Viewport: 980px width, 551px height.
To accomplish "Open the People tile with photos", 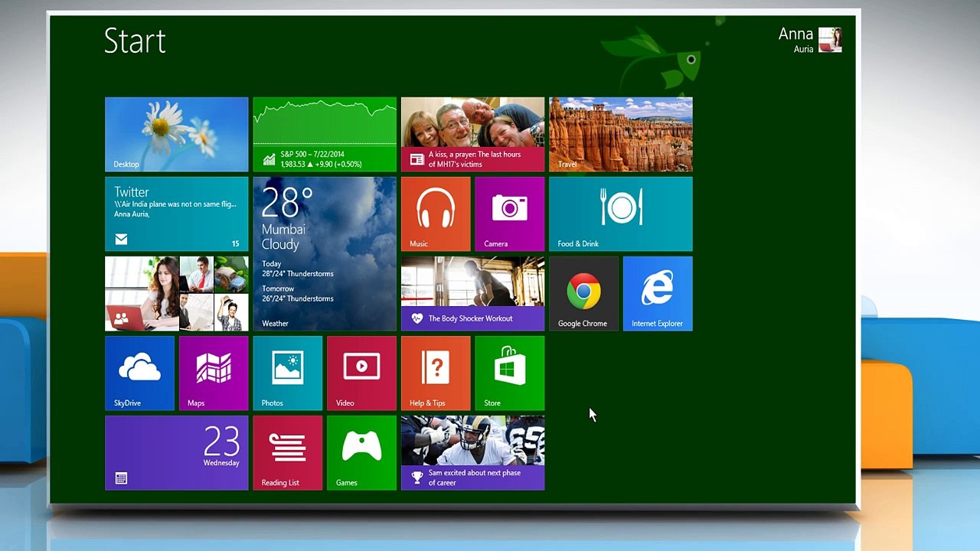I will click(177, 294).
